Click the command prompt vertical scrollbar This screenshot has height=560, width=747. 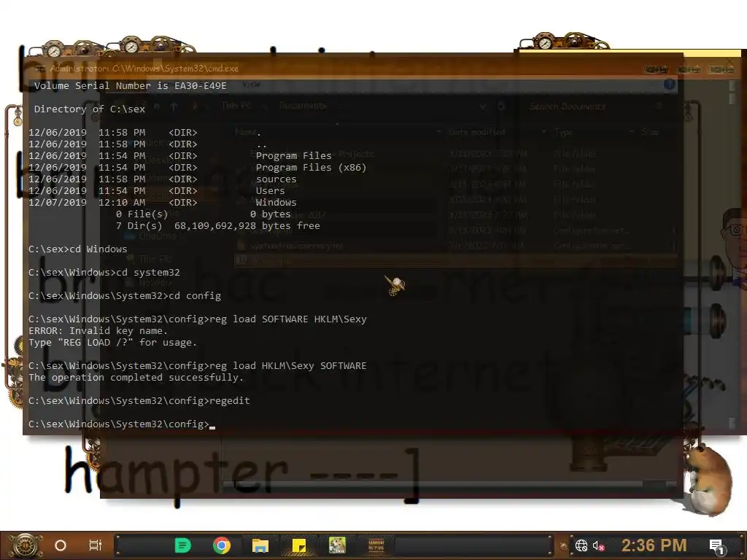[x=732, y=254]
